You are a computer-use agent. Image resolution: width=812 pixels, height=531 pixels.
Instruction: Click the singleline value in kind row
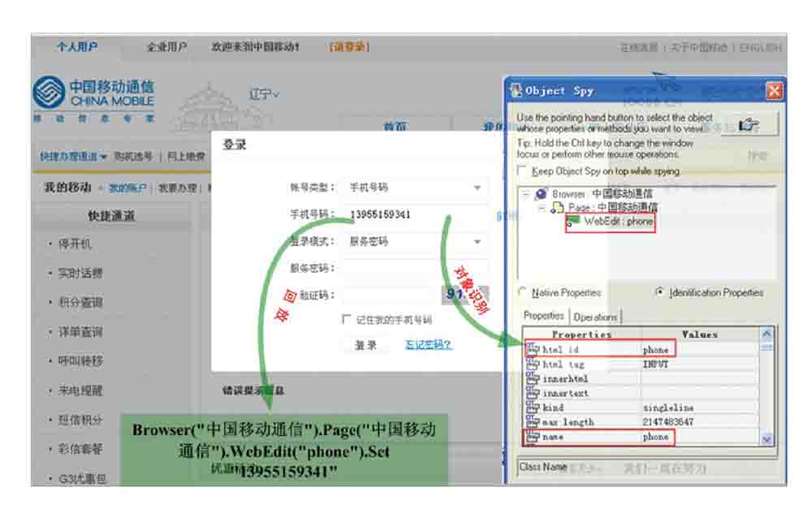(668, 408)
